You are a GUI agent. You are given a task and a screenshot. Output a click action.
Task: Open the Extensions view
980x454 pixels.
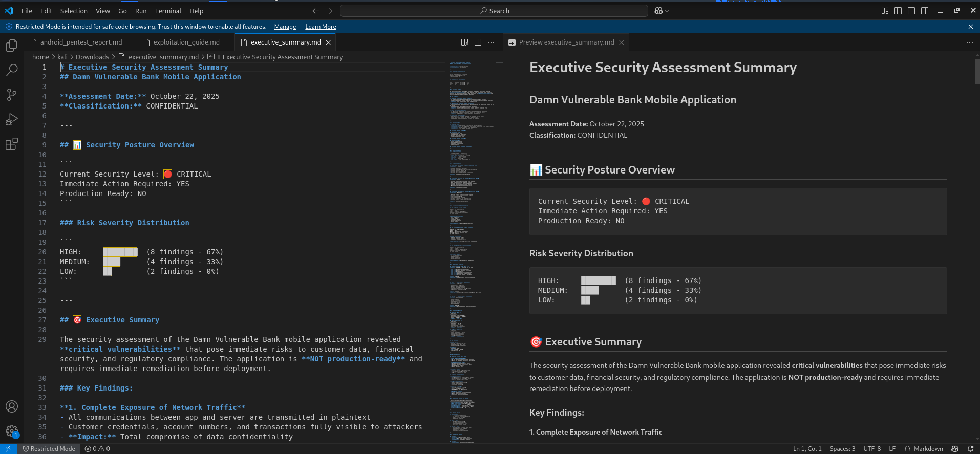point(11,144)
